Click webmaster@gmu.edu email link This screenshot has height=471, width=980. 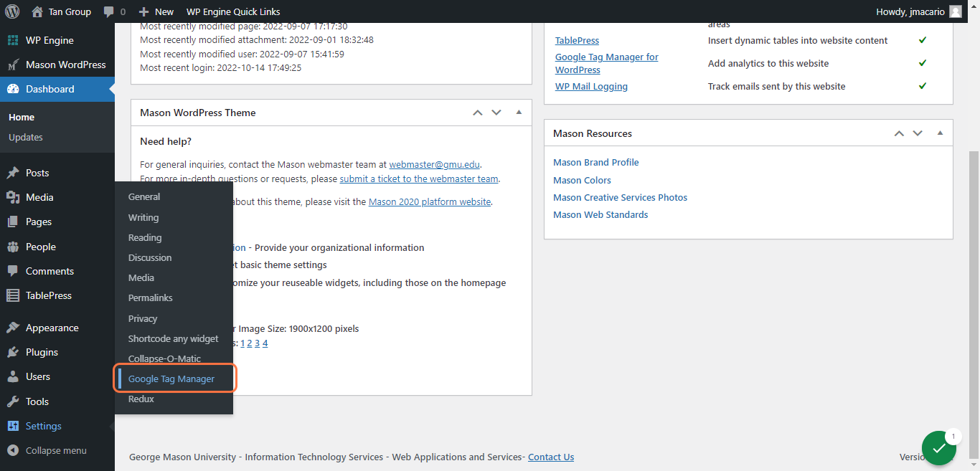435,164
